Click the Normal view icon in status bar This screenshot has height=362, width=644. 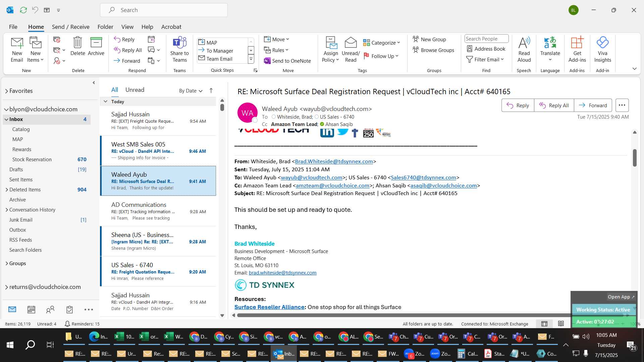pyautogui.click(x=544, y=324)
